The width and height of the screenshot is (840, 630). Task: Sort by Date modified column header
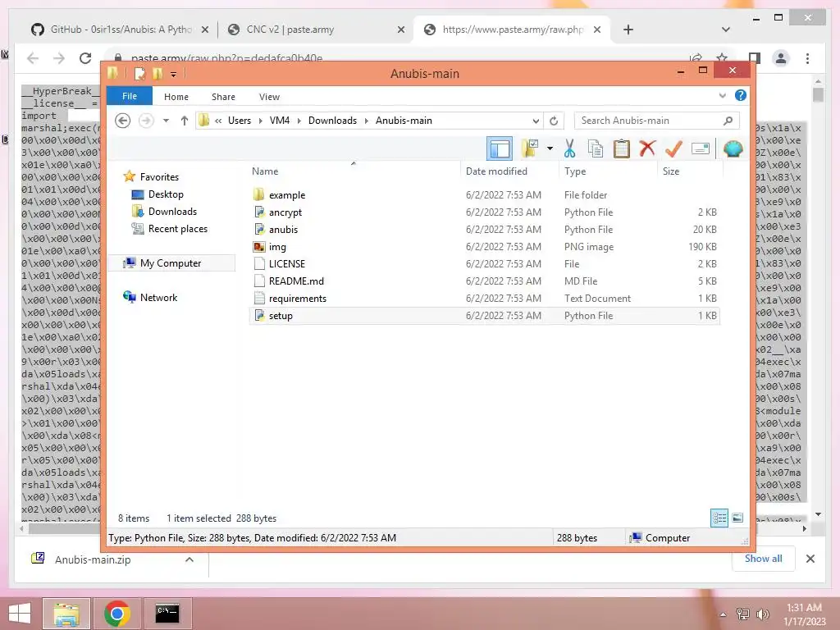click(x=496, y=171)
